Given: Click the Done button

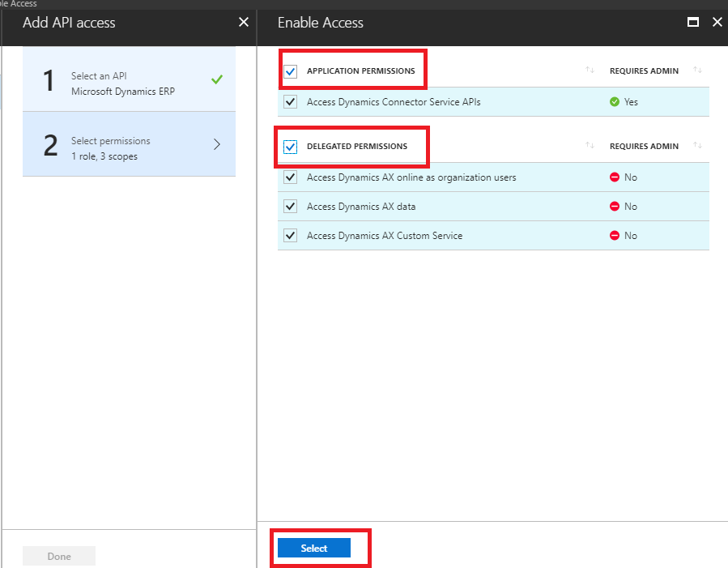Looking at the screenshot, I should (x=59, y=556).
